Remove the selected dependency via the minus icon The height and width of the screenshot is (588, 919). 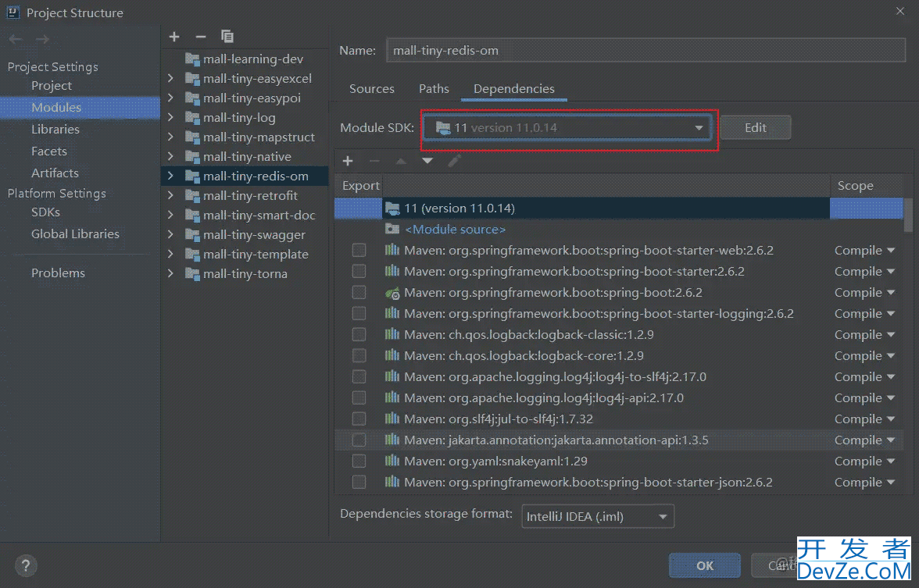coord(374,161)
